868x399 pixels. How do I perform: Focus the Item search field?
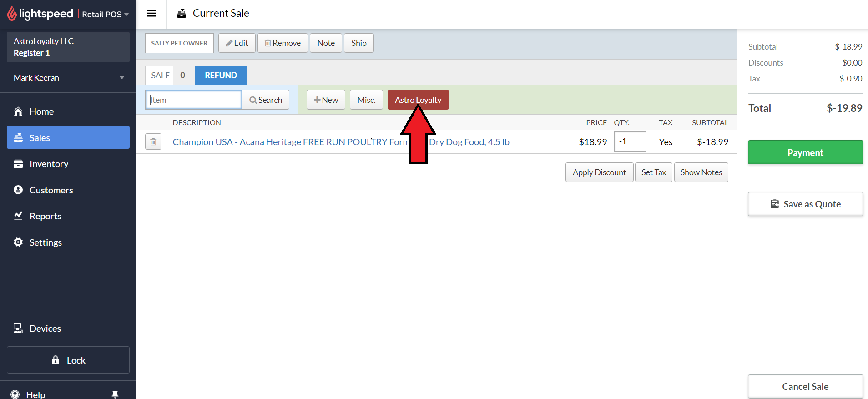pyautogui.click(x=194, y=100)
